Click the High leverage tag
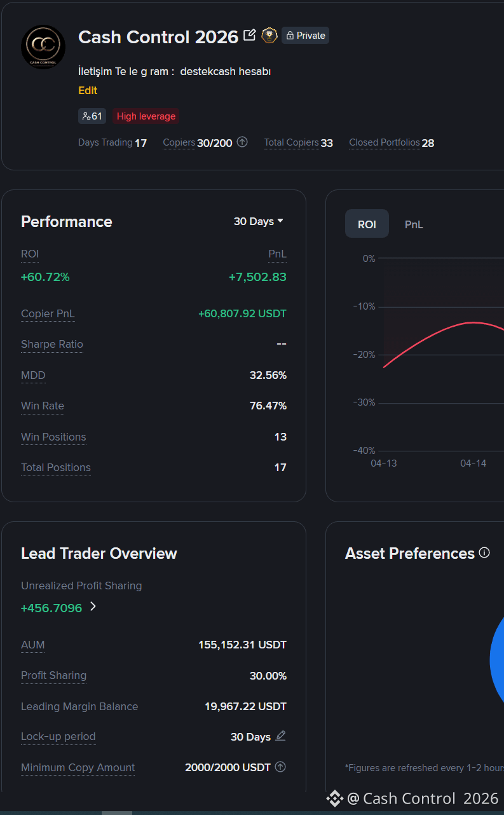 coord(146,116)
